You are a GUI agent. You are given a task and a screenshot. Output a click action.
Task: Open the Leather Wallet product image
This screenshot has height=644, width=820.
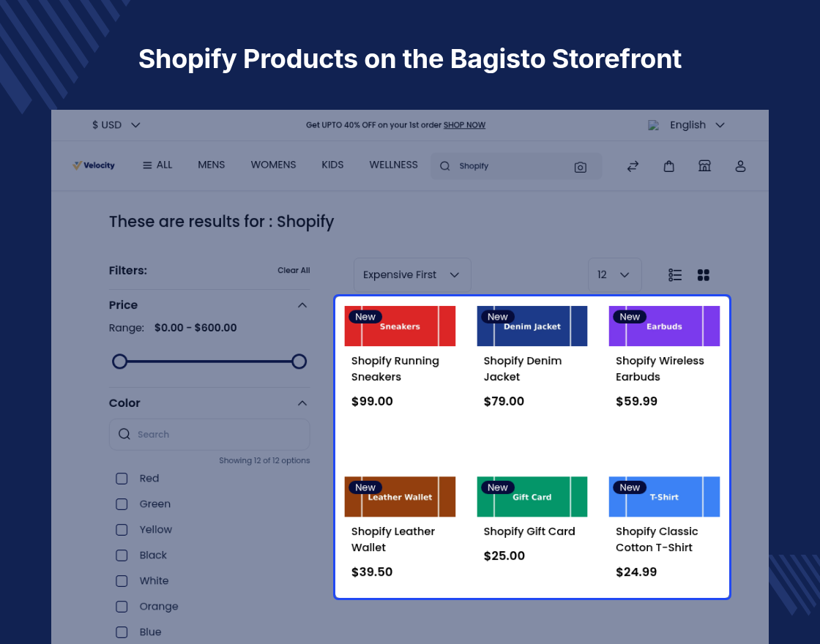pyautogui.click(x=400, y=497)
